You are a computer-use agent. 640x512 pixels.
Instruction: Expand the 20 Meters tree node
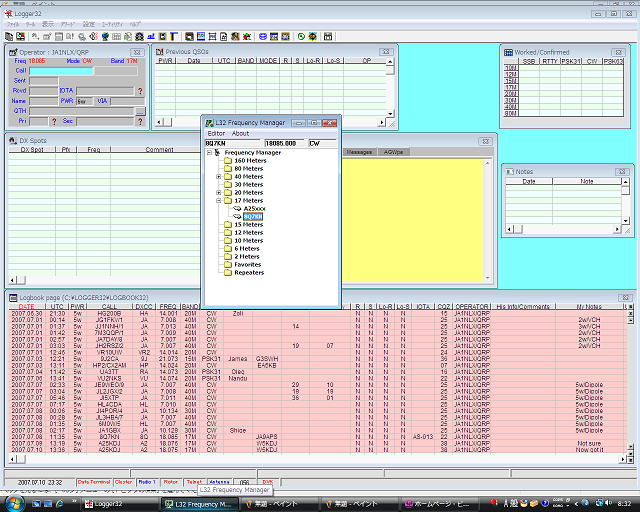(219, 193)
